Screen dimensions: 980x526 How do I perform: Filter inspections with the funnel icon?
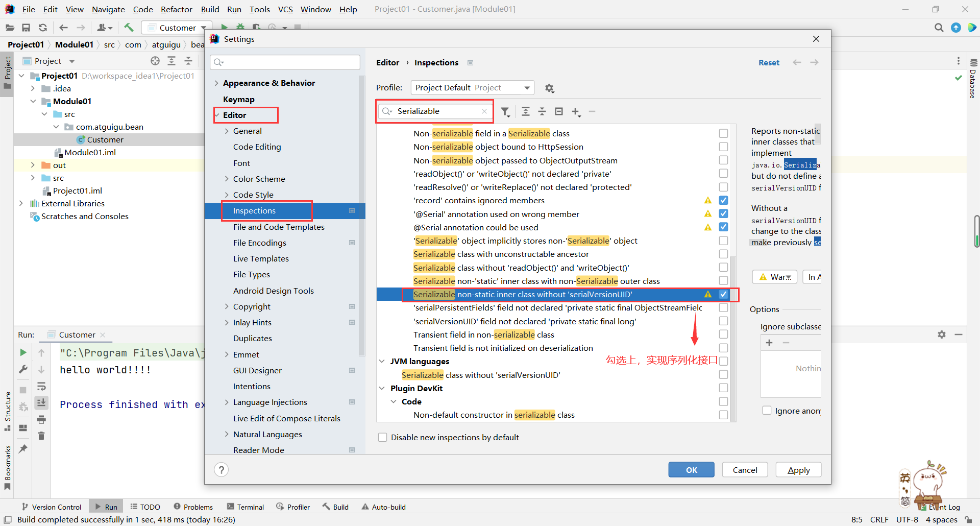[x=506, y=111]
